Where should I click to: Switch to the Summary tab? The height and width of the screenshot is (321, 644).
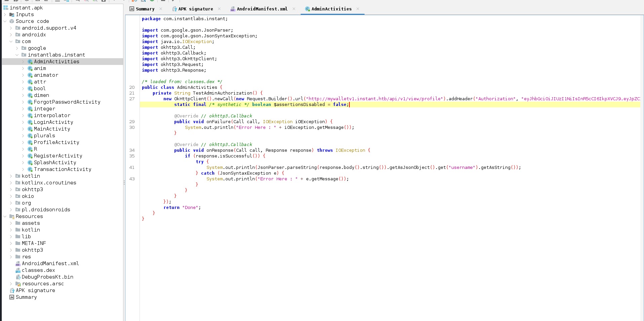[145, 9]
